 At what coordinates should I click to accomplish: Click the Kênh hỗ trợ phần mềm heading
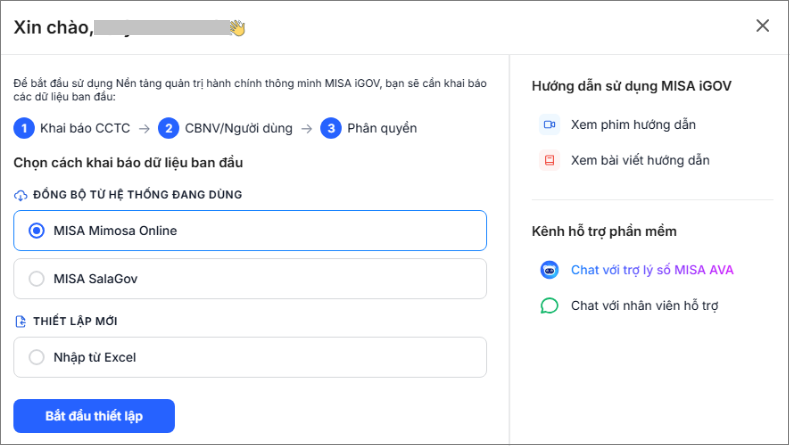tap(604, 231)
